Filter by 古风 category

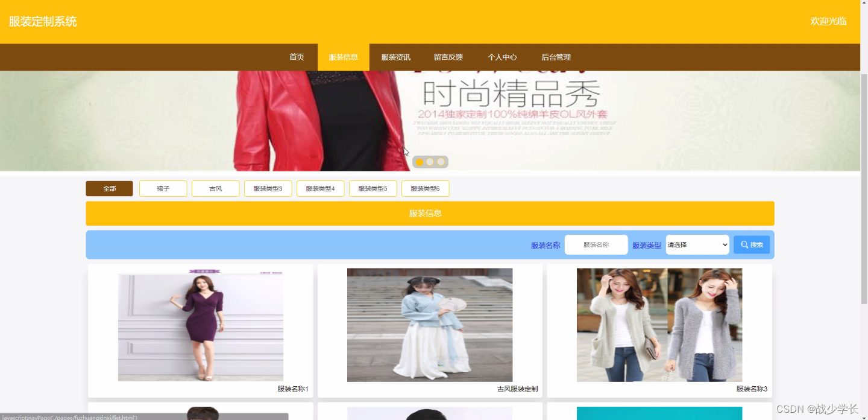216,189
